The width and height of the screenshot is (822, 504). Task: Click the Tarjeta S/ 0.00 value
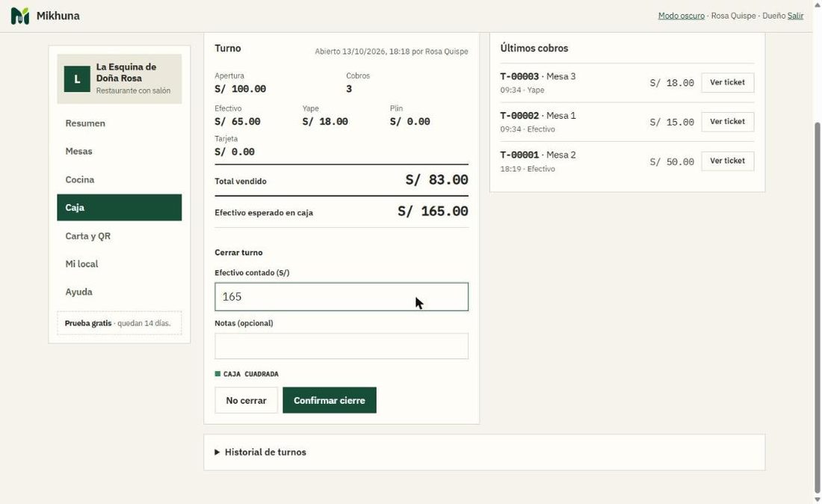[235, 152]
